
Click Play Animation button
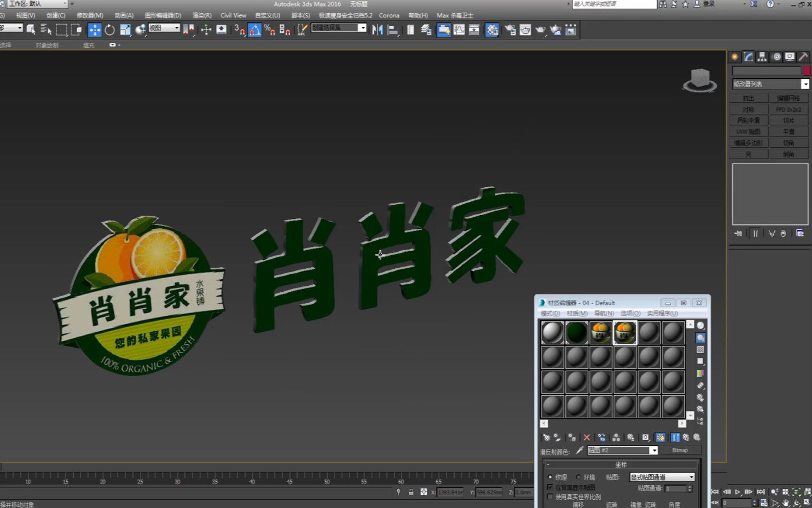coord(738,492)
